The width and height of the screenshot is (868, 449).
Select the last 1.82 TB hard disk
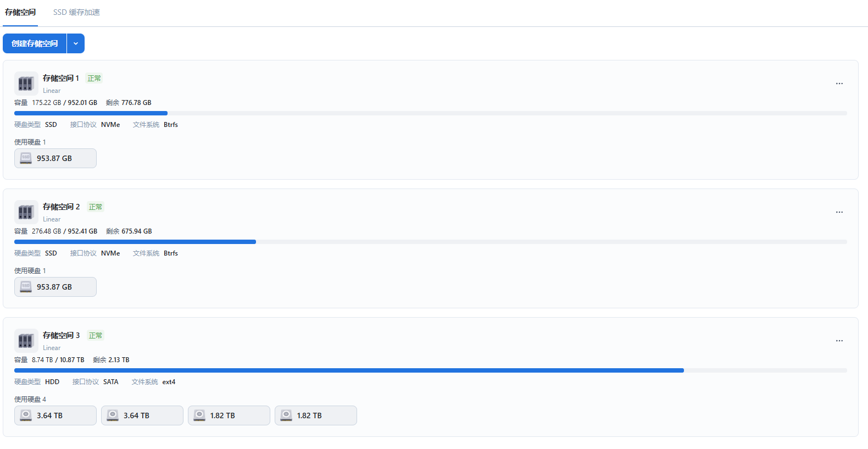point(315,415)
